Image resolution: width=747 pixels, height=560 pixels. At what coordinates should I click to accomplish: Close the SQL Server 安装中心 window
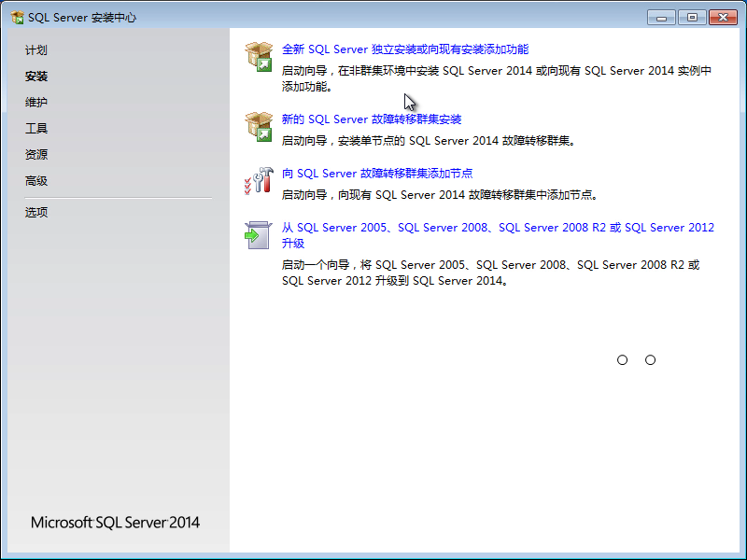pyautogui.click(x=722, y=17)
